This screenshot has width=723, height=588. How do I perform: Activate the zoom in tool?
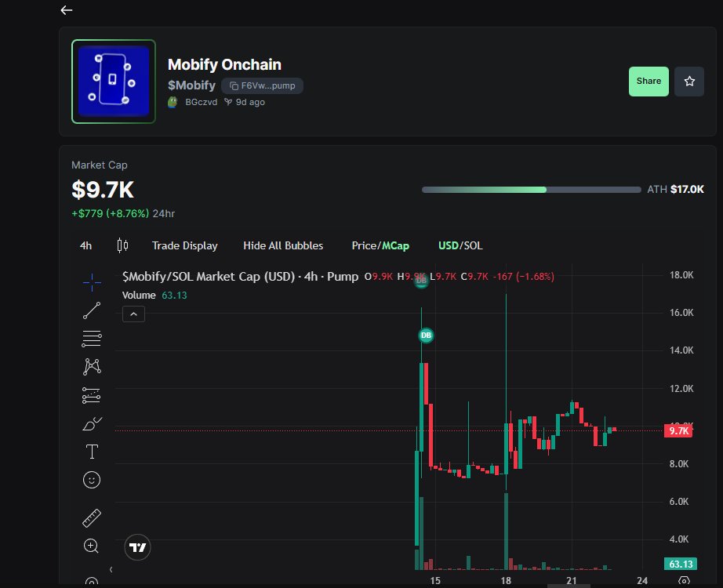coord(91,546)
